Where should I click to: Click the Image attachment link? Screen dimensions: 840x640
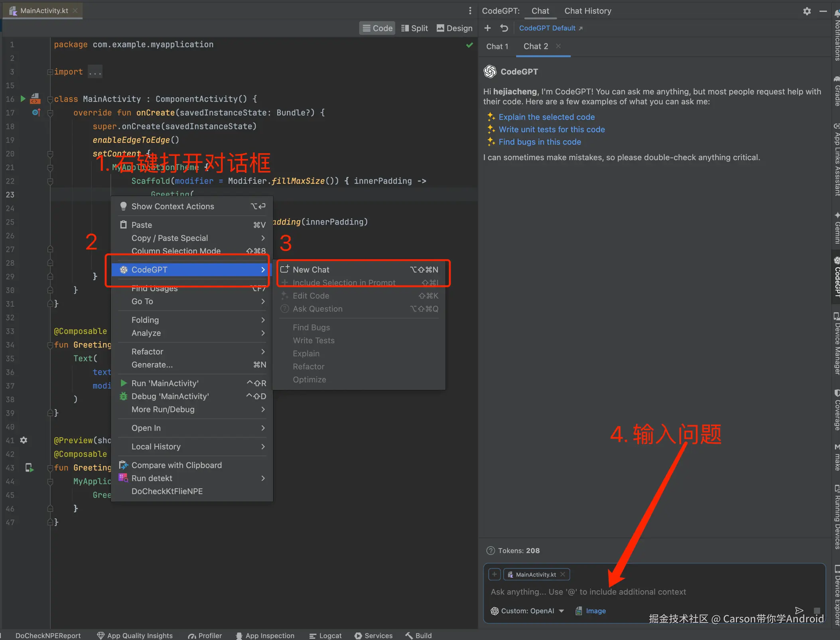pos(595,611)
